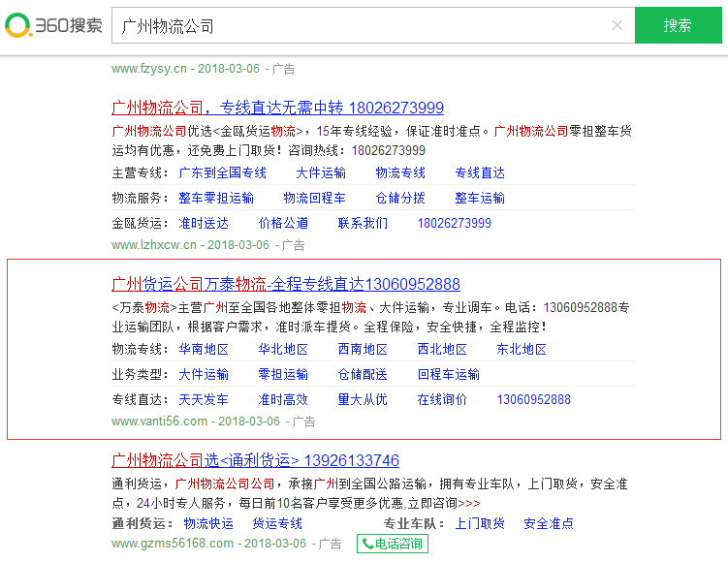Click the 360搜索 logo
The image size is (728, 562).
tap(53, 25)
